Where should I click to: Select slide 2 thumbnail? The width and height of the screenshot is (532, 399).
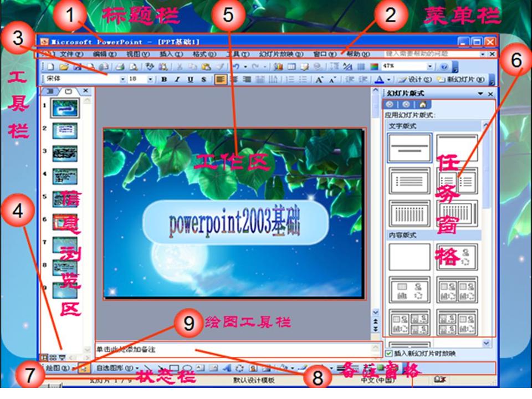(65, 131)
